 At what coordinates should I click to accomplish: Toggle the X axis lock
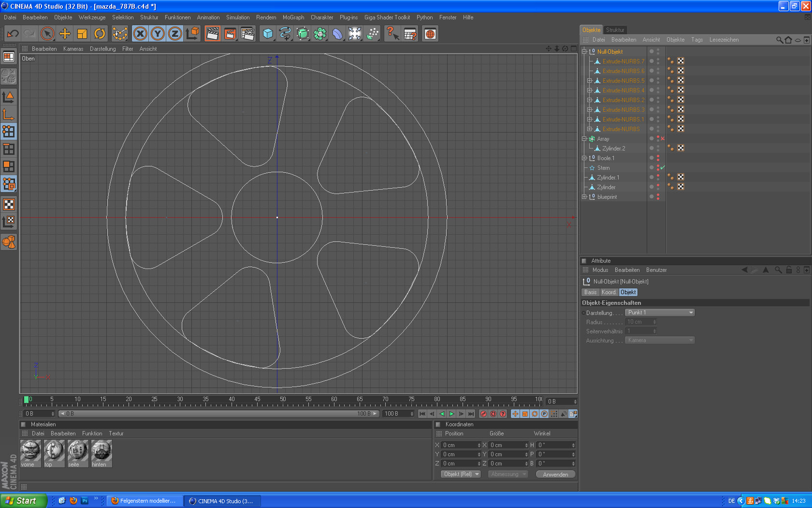click(x=140, y=34)
